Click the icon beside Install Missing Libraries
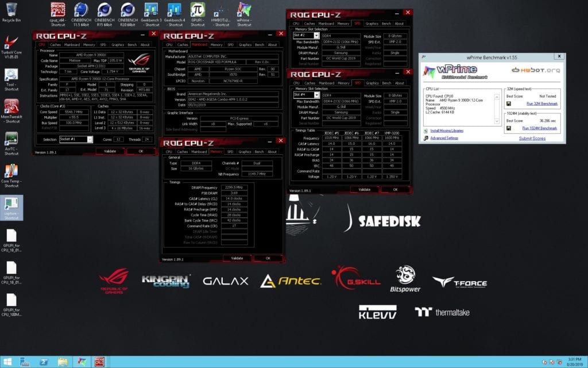 (425, 131)
